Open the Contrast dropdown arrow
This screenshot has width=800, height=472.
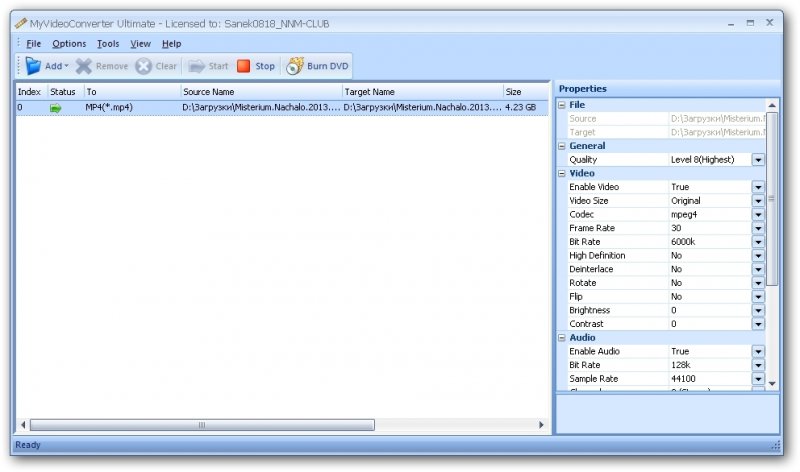pyautogui.click(x=758, y=325)
